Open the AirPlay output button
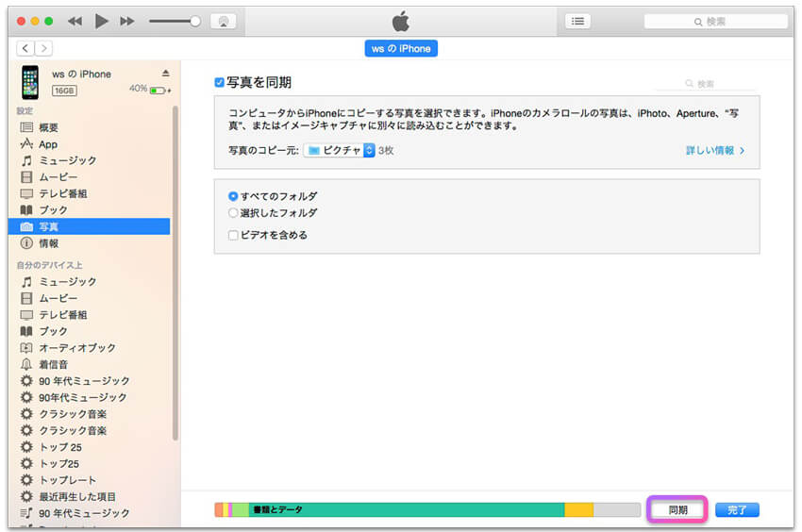The height and width of the screenshot is (532, 802). (224, 22)
